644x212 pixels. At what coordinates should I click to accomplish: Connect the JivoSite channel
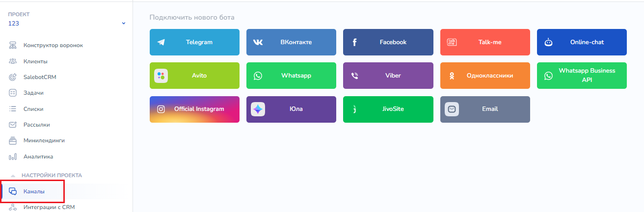coord(388,109)
